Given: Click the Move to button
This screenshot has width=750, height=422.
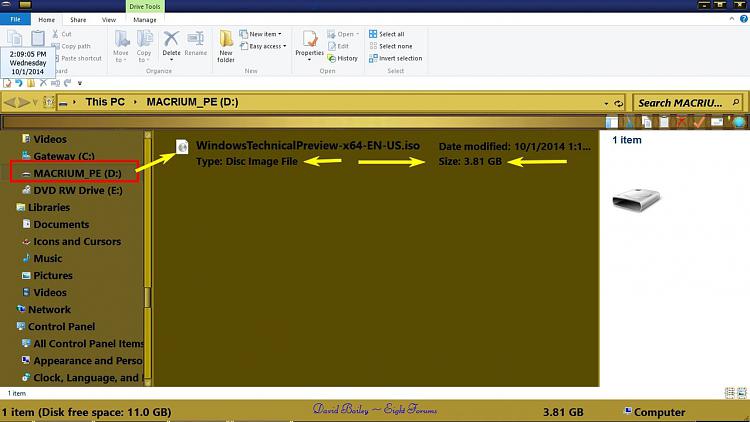Looking at the screenshot, I should click(121, 46).
